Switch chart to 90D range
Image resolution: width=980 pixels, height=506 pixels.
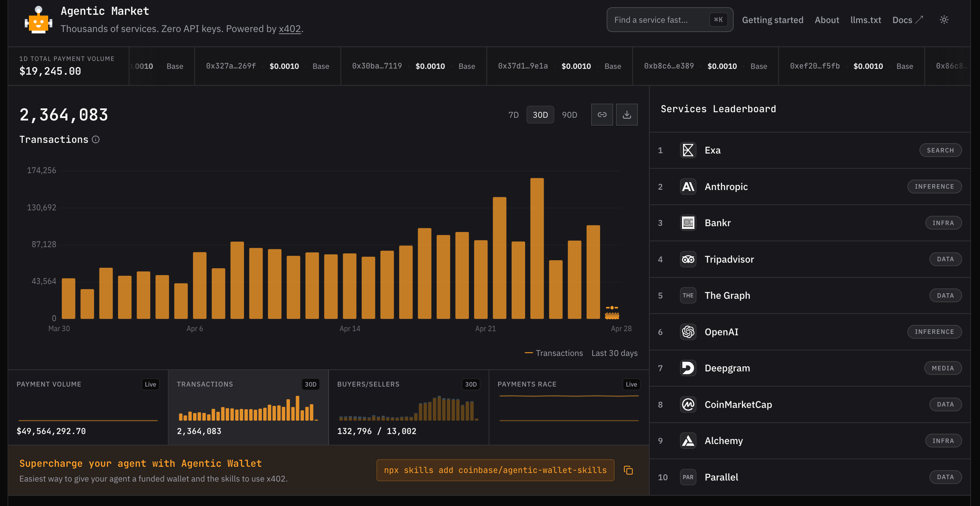[x=569, y=115]
